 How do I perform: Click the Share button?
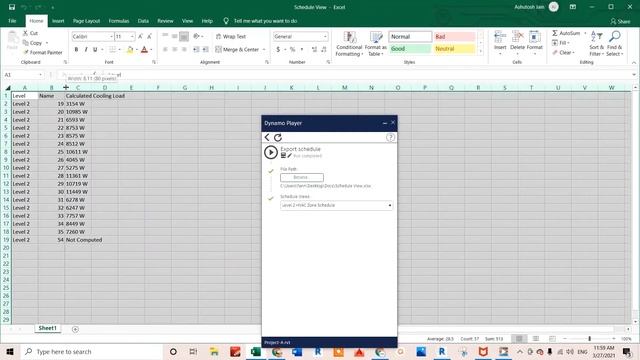[x=620, y=21]
